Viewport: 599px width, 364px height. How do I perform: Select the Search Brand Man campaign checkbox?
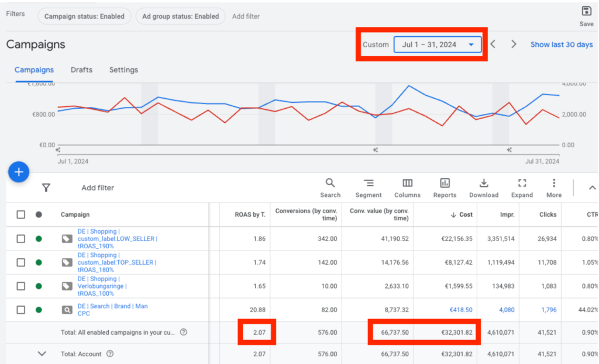tap(21, 310)
